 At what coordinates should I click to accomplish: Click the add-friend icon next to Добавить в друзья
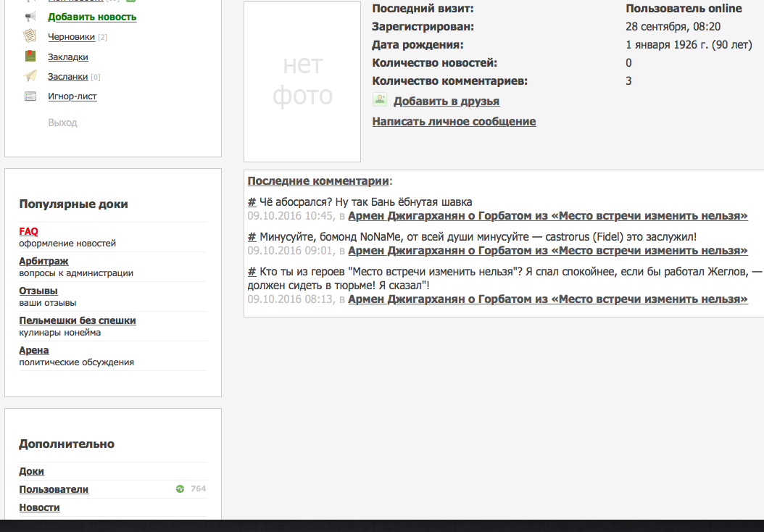click(380, 100)
